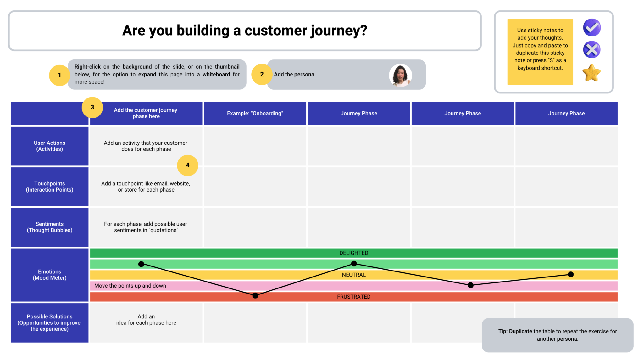Select the purple X cross sticker

[x=592, y=50]
